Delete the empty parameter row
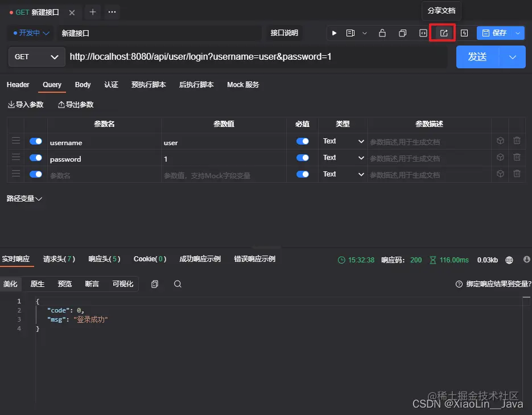 pos(517,174)
